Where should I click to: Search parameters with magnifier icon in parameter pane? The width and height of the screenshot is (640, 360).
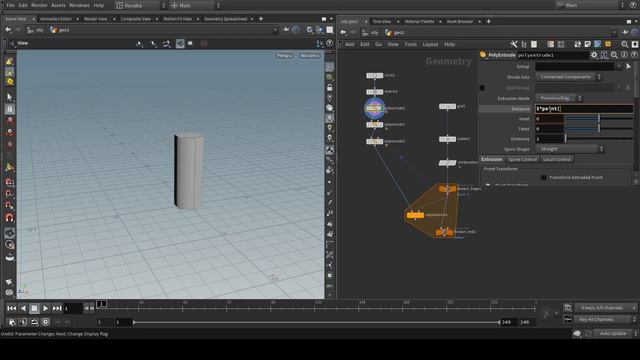click(614, 55)
